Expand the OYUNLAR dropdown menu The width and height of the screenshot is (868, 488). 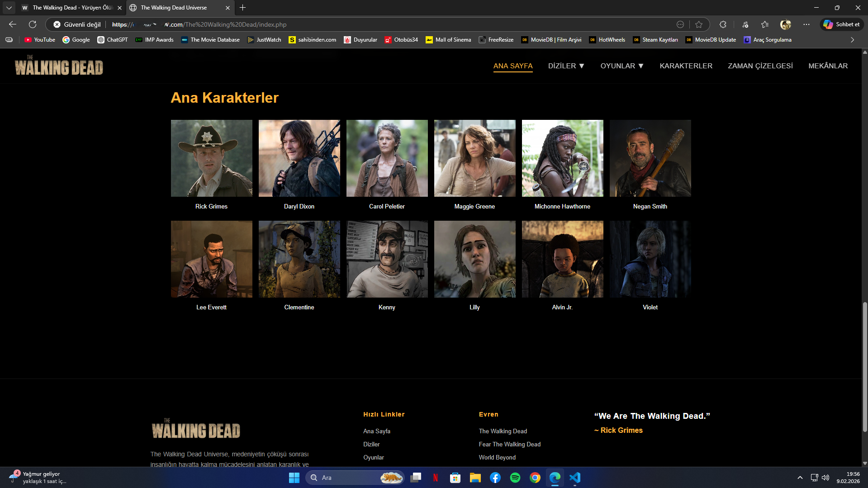click(x=621, y=66)
